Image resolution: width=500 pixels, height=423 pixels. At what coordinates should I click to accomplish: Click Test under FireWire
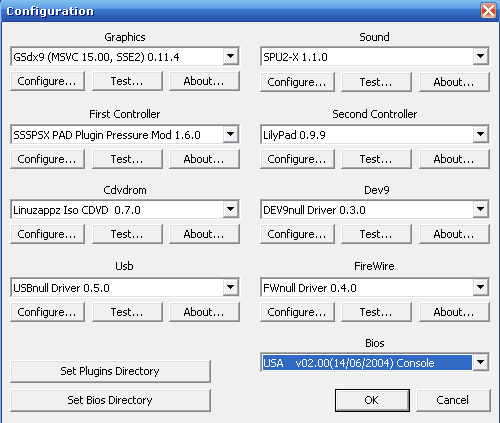tap(376, 312)
